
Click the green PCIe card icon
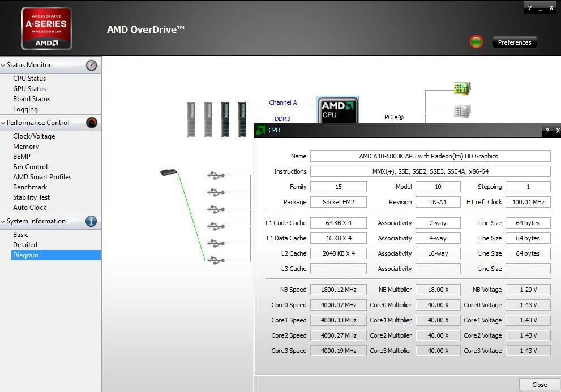(x=462, y=88)
